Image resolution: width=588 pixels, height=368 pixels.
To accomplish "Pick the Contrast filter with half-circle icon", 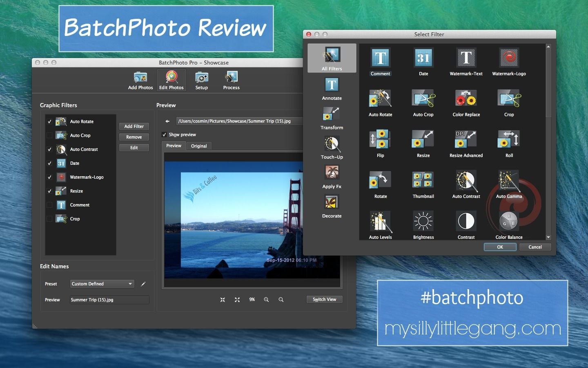I will 466,225.
